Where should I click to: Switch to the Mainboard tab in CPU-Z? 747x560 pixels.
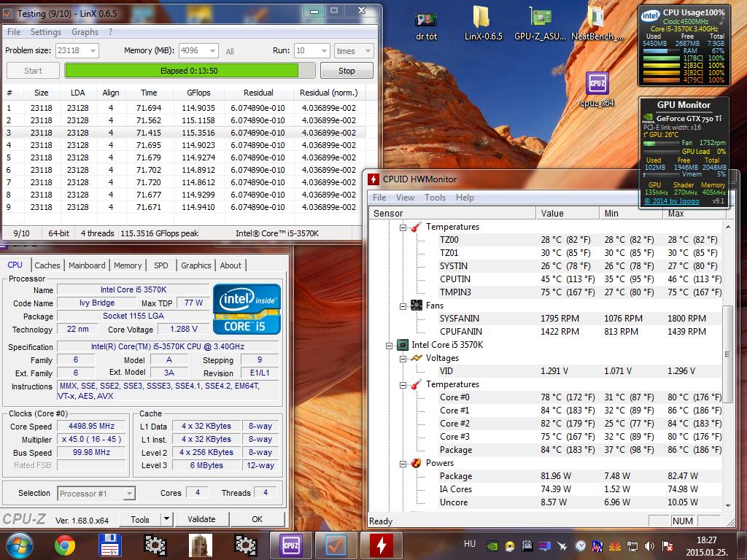click(87, 265)
